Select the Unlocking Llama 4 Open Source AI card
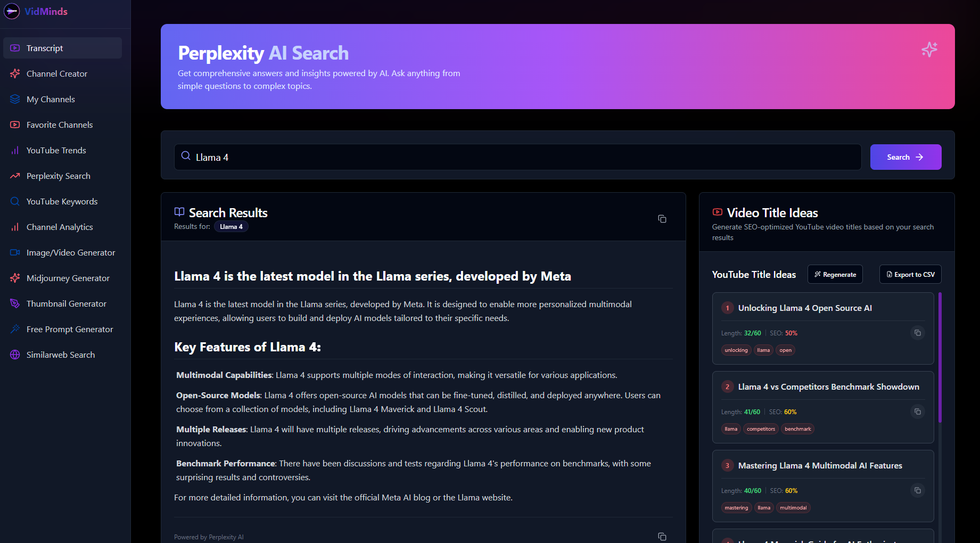Screen dimensions: 980x543 (x=823, y=328)
